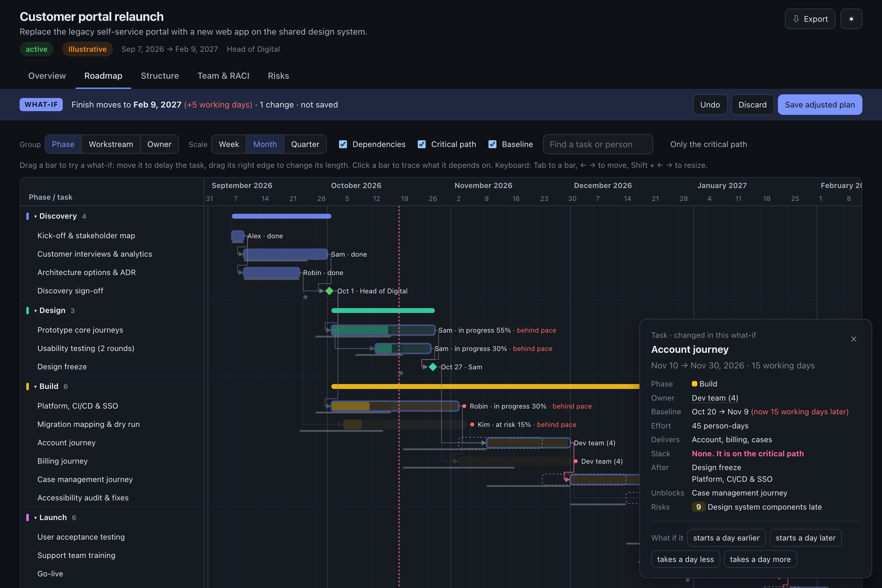Close the Account journey task panel

pos(854,339)
